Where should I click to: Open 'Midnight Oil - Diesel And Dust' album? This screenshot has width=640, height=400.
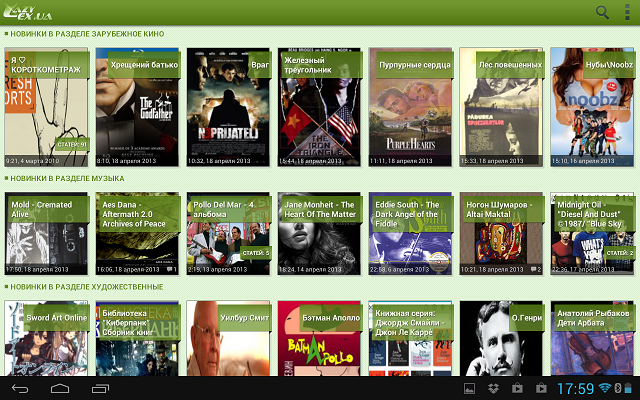tap(592, 233)
